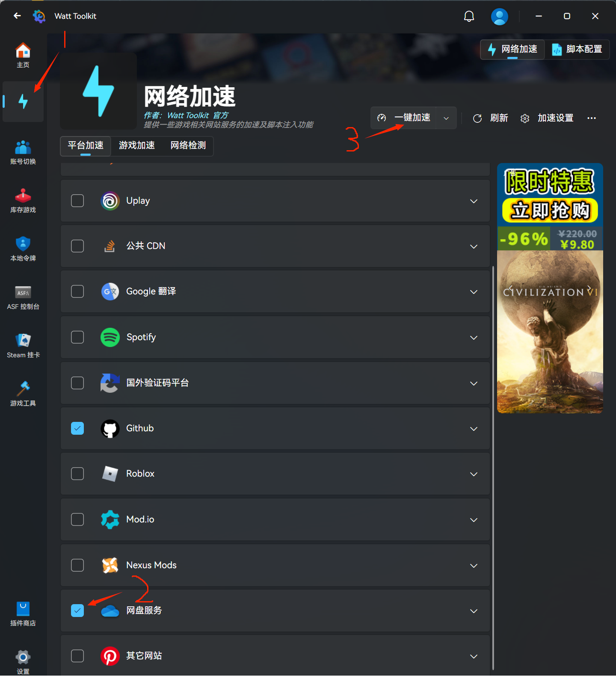Expand the Google 翻译 row chevron
The height and width of the screenshot is (691, 616).
pyautogui.click(x=474, y=292)
